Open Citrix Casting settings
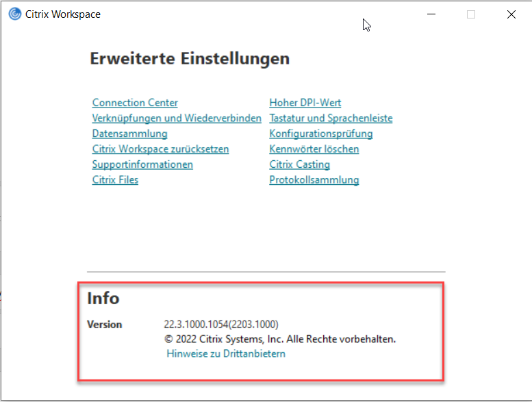The image size is (532, 402). click(300, 164)
